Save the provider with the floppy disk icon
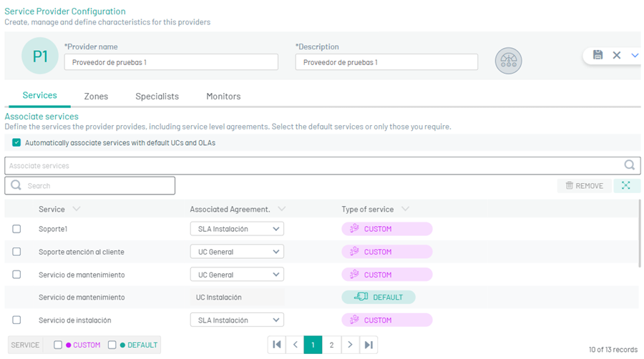Viewport: 644px width, 359px height. 597,55
